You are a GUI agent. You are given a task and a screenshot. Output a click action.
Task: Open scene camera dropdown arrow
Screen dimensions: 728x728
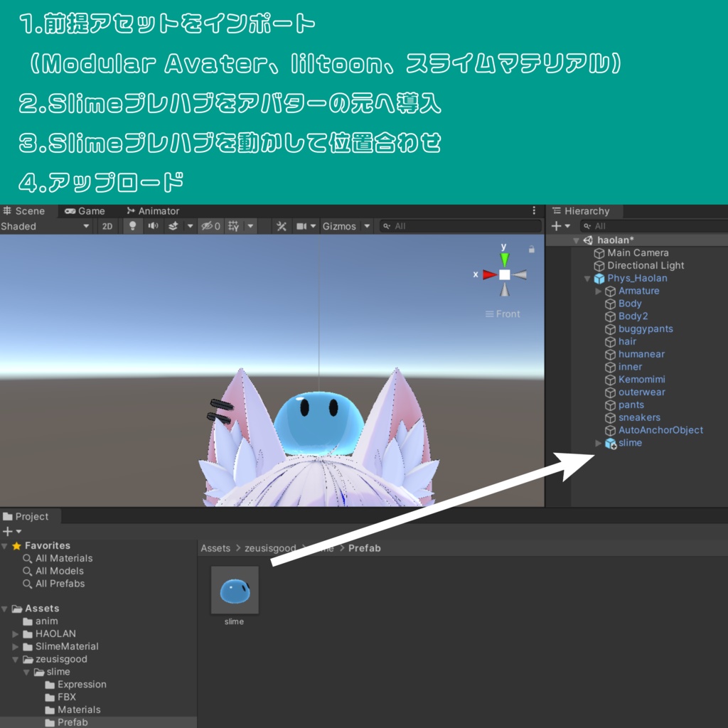(313, 226)
